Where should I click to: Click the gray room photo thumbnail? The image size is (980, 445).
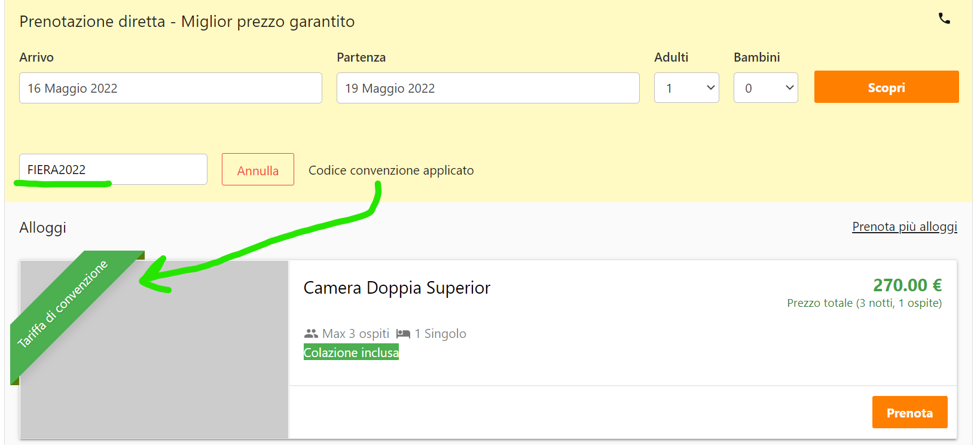[x=179, y=371]
